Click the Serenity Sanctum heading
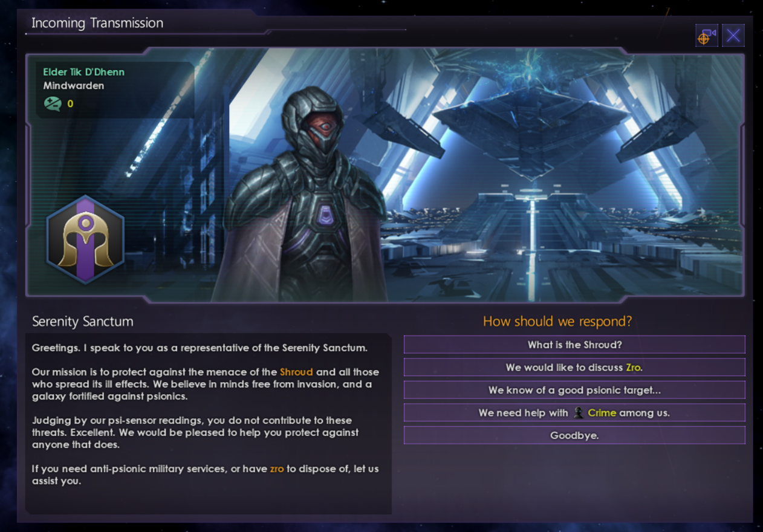Image resolution: width=763 pixels, height=532 pixels. [82, 321]
